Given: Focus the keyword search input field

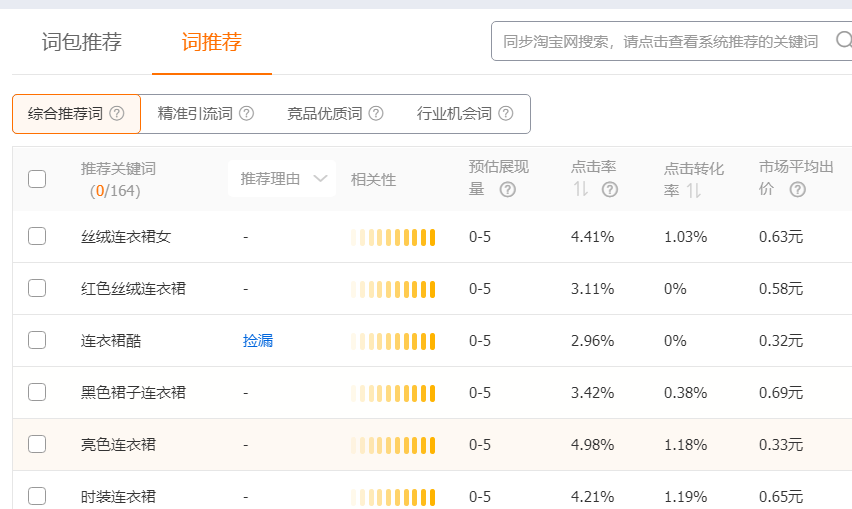Looking at the screenshot, I should coord(660,41).
